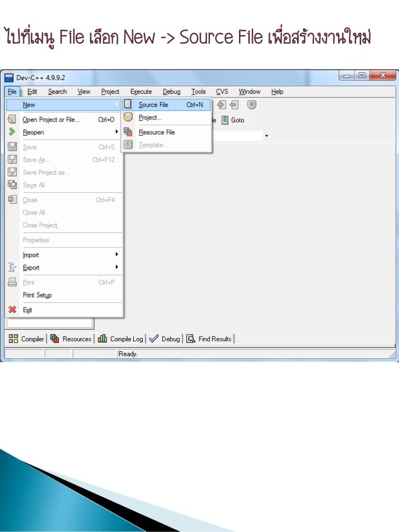Expand the Import submenu arrow

click(x=117, y=254)
